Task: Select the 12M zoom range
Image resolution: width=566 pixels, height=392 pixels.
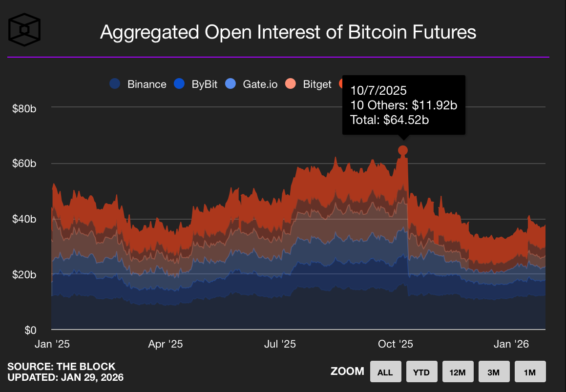Action: click(x=457, y=372)
